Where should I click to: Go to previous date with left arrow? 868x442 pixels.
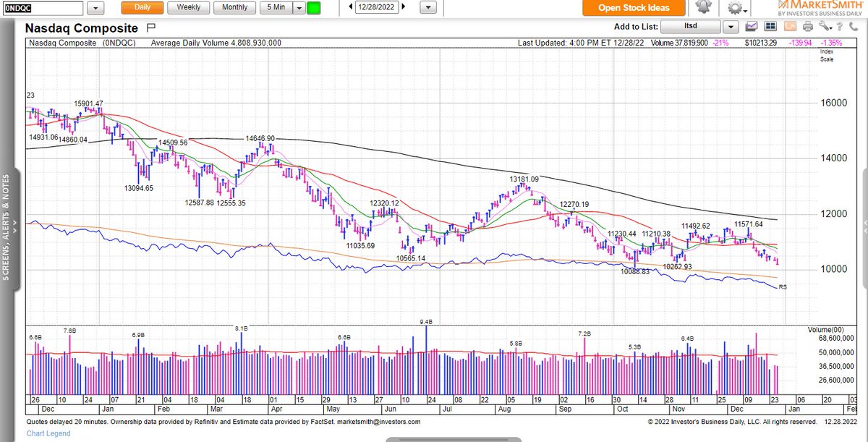click(x=352, y=7)
